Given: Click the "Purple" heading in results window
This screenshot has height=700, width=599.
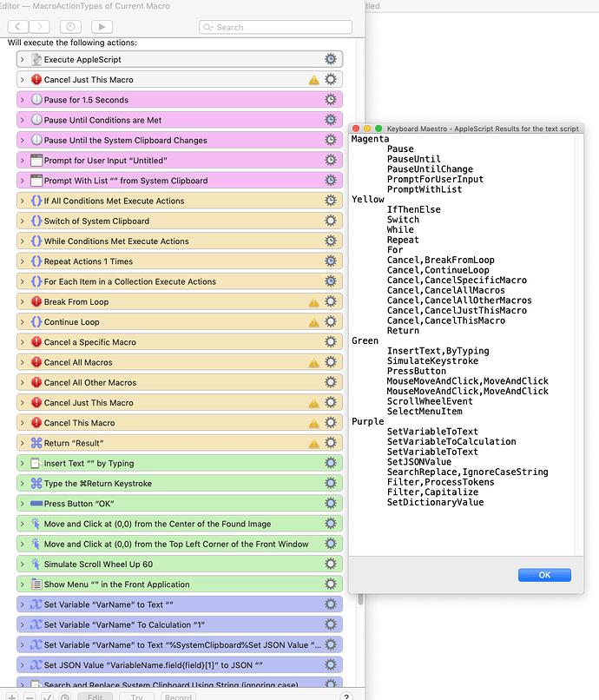Looking at the screenshot, I should (x=367, y=421).
